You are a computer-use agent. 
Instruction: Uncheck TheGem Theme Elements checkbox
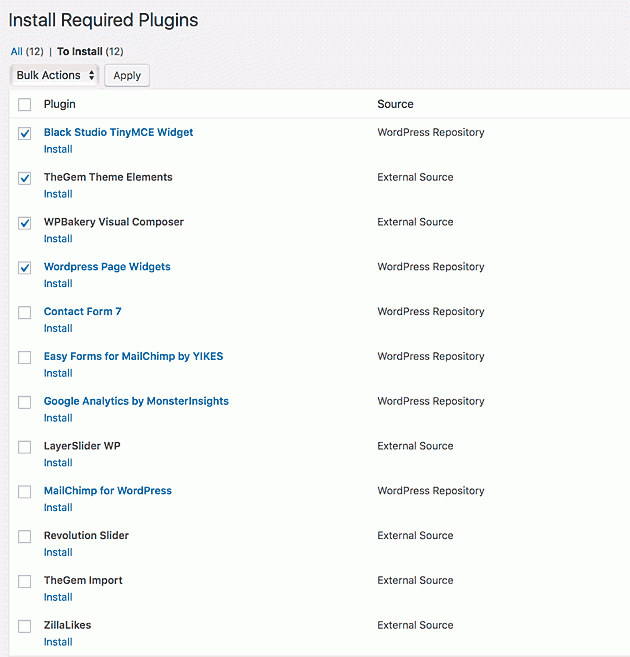click(x=25, y=178)
